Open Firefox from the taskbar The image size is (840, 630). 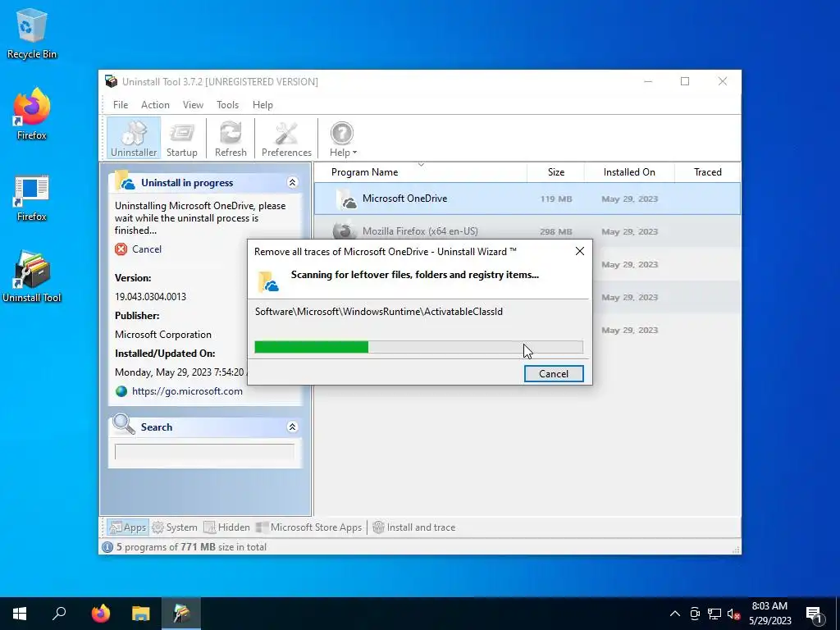100,614
